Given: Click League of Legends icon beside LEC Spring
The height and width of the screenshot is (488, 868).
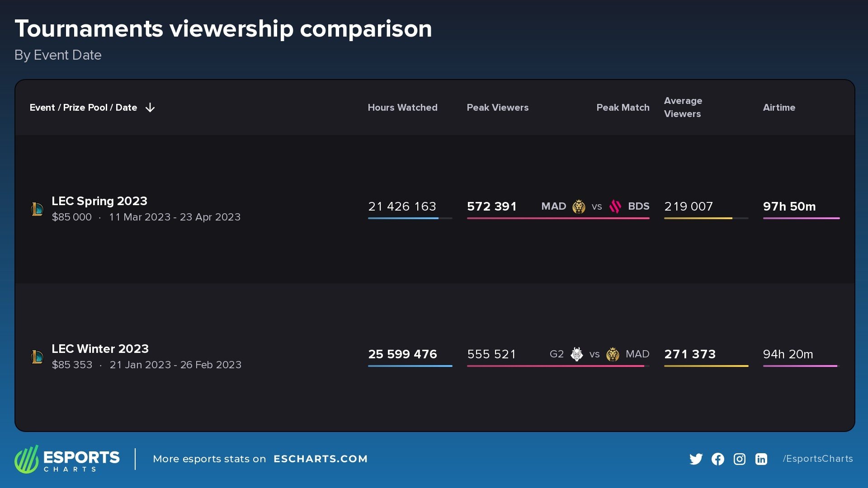Looking at the screenshot, I should (x=37, y=209).
